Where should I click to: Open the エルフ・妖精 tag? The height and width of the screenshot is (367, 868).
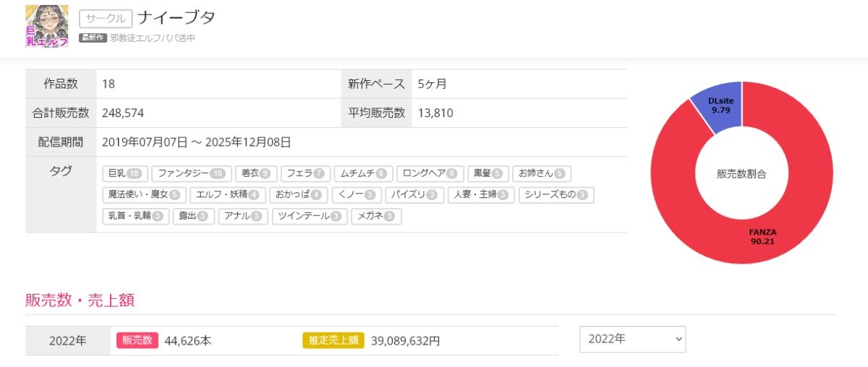(x=227, y=194)
